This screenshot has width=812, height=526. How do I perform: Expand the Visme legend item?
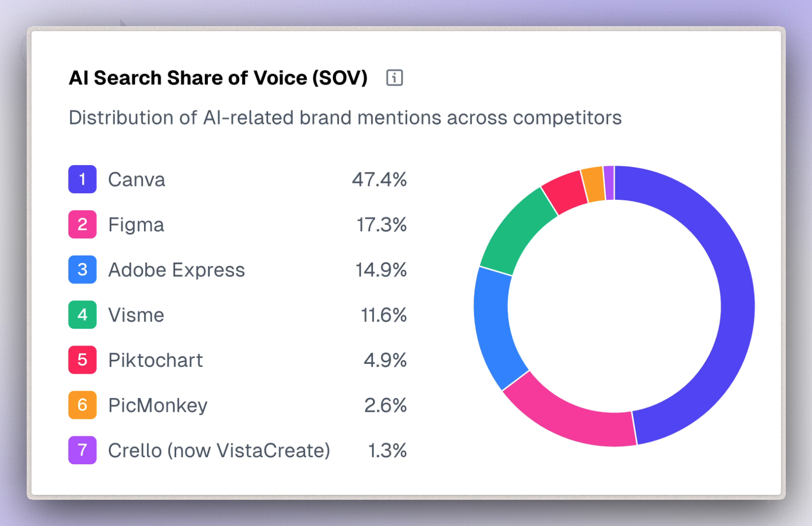pyautogui.click(x=136, y=315)
